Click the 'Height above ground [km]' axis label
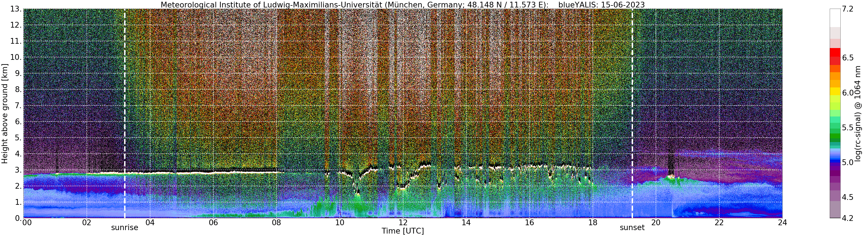This screenshot has width=868, height=237. click(5, 113)
